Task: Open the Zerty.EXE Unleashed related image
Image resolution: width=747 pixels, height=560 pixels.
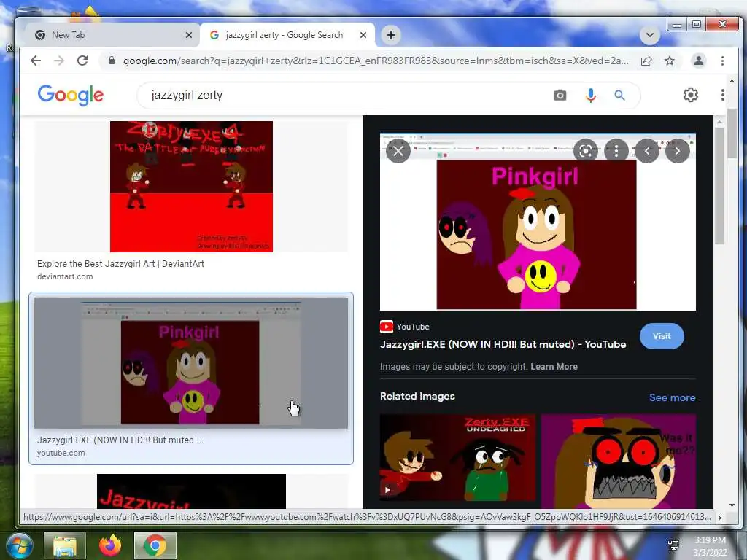Action: pyautogui.click(x=457, y=458)
